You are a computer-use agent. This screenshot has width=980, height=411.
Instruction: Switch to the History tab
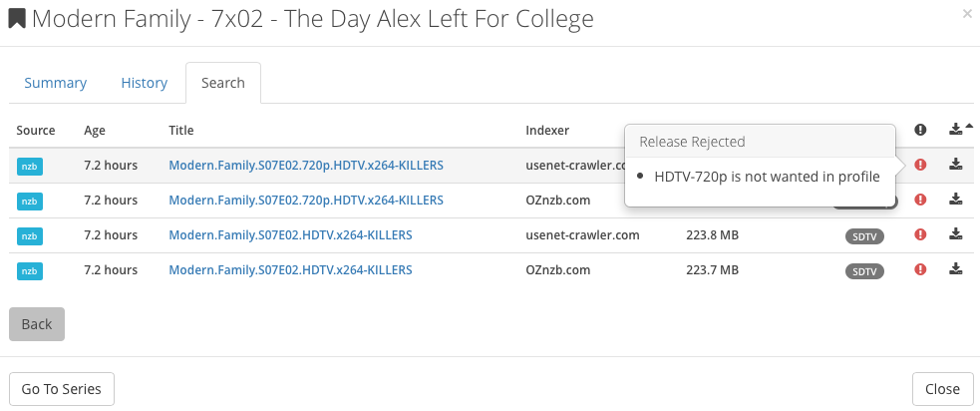[145, 83]
